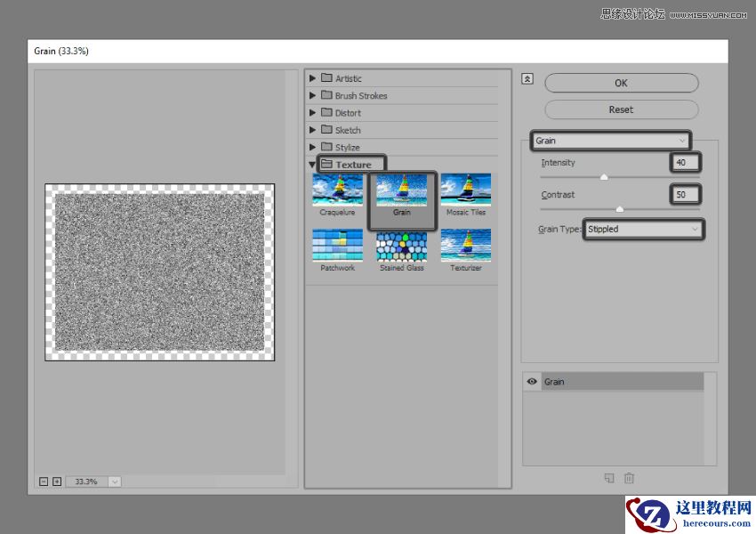Click the zoom out minus icon
The width and height of the screenshot is (756, 534).
point(44,481)
